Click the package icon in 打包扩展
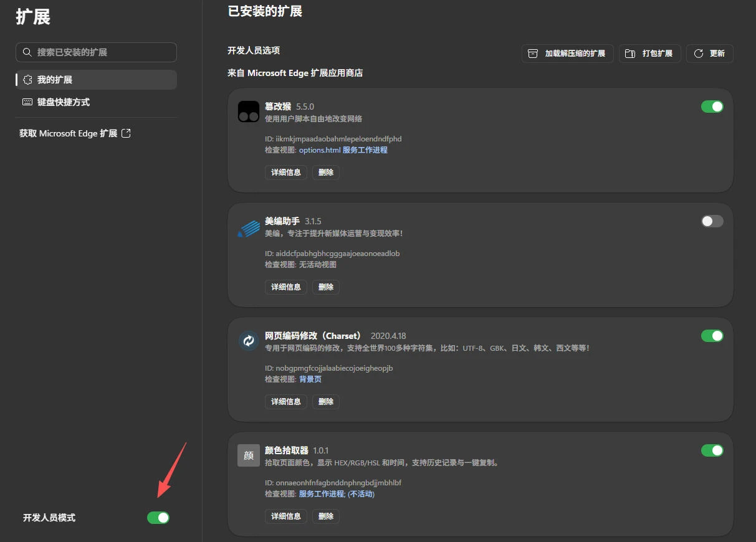756x542 pixels. click(630, 54)
